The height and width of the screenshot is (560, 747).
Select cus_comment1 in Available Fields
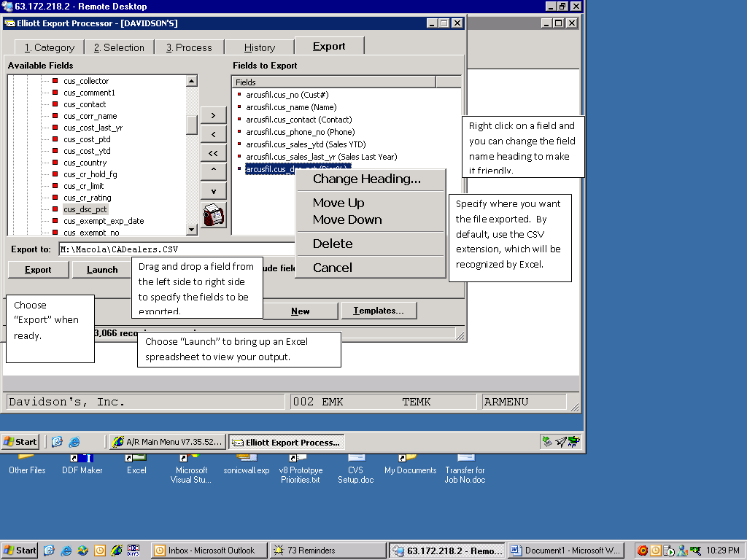point(89,93)
